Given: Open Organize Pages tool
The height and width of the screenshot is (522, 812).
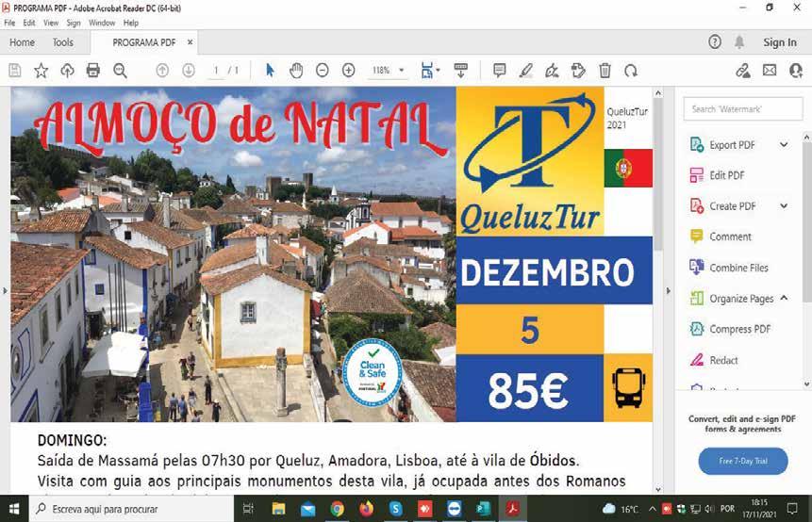Looking at the screenshot, I should 741,299.
